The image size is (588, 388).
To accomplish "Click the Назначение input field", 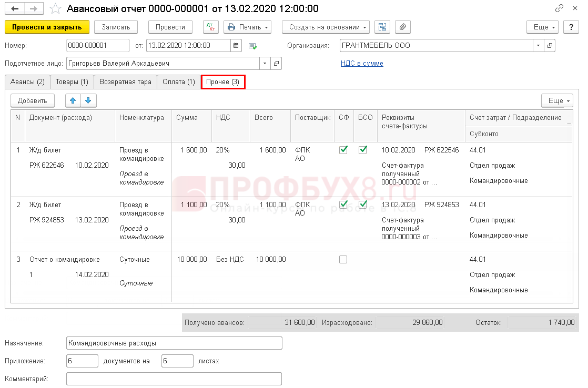I will click(174, 343).
